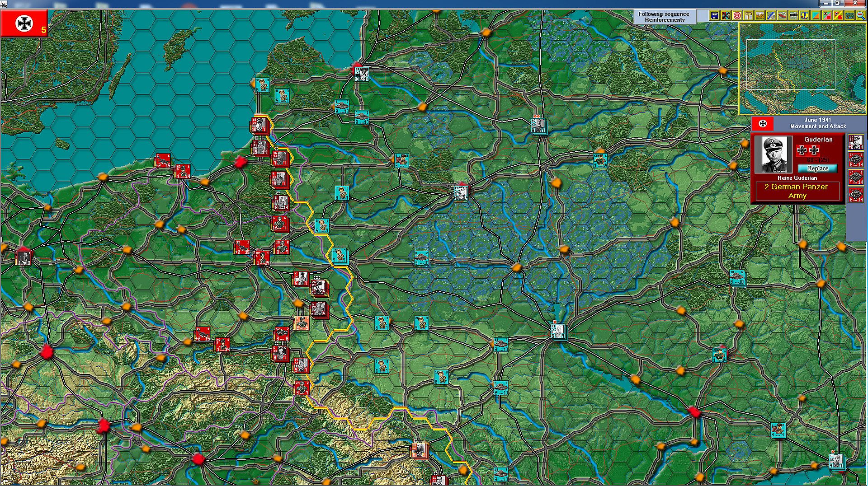Viewport: 868px width, 486px height.
Task: Click the yellow and red flags toolbar icon
Action: point(839,16)
